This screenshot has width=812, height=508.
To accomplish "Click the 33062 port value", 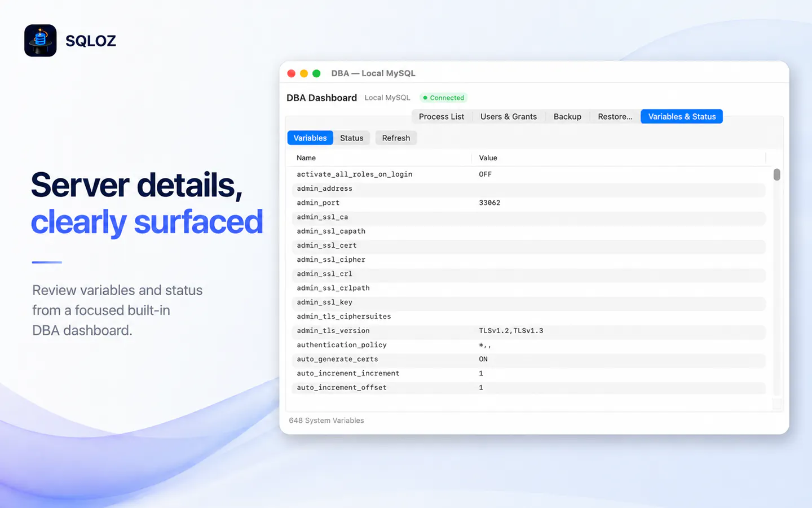I will click(489, 203).
